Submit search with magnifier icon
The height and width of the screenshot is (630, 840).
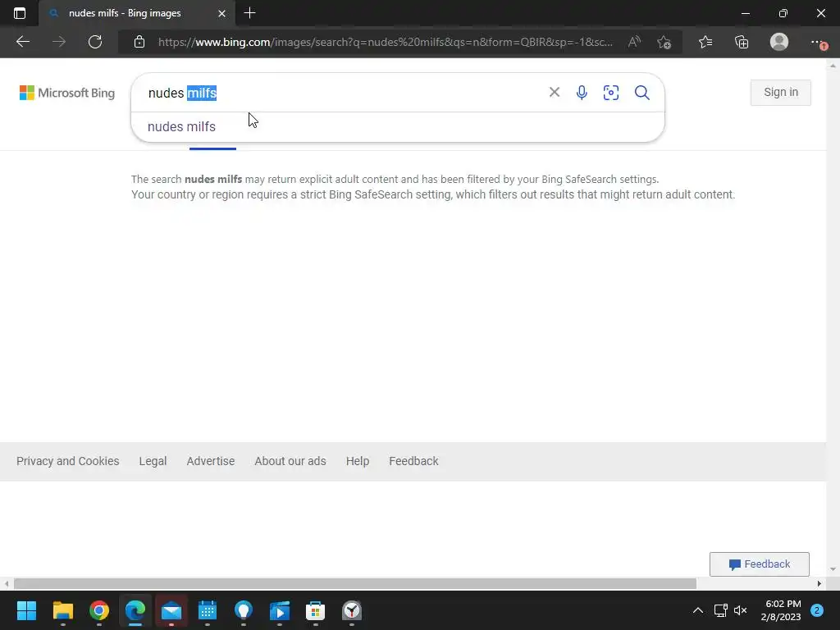pos(642,93)
